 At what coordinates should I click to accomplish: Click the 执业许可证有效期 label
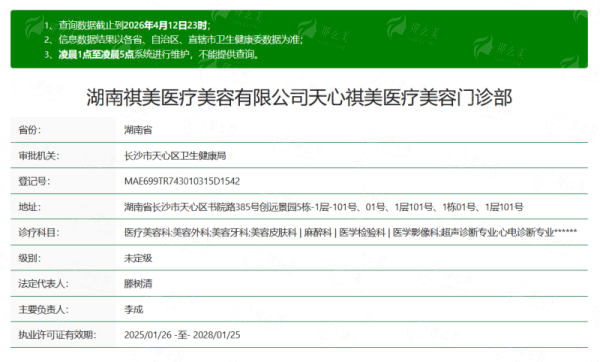57,335
